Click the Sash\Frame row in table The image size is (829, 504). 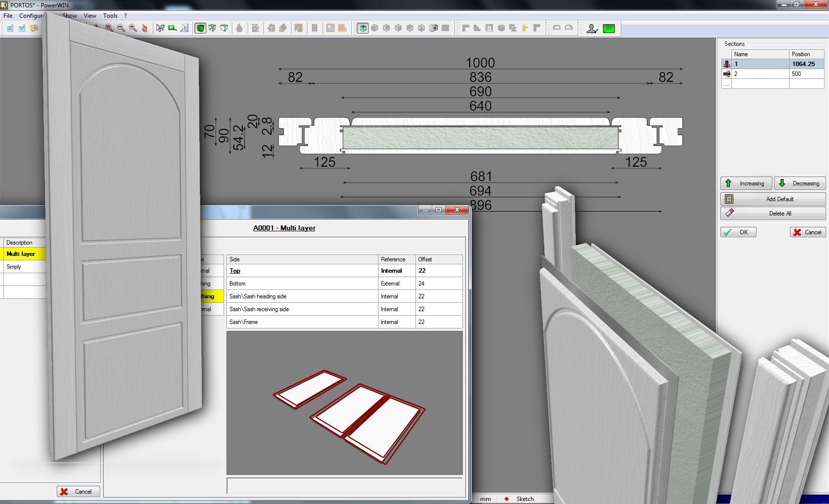pyautogui.click(x=301, y=322)
